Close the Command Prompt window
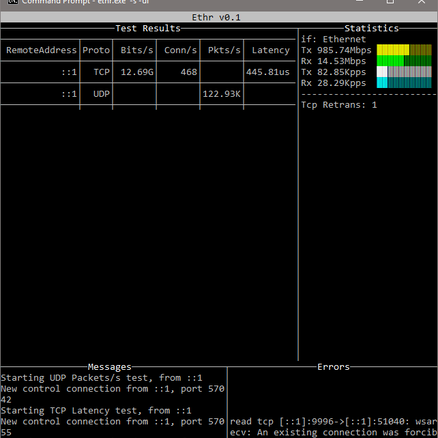Viewport: 438px width, 438px height. (x=422, y=2)
